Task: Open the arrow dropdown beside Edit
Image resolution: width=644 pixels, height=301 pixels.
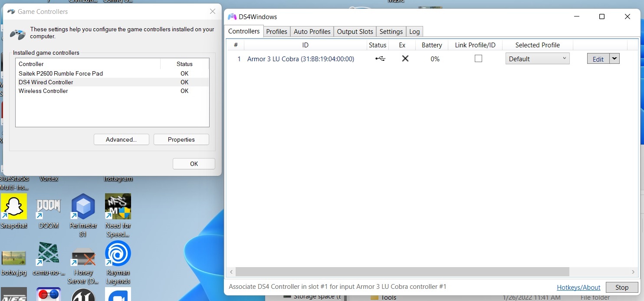Action: coord(614,59)
